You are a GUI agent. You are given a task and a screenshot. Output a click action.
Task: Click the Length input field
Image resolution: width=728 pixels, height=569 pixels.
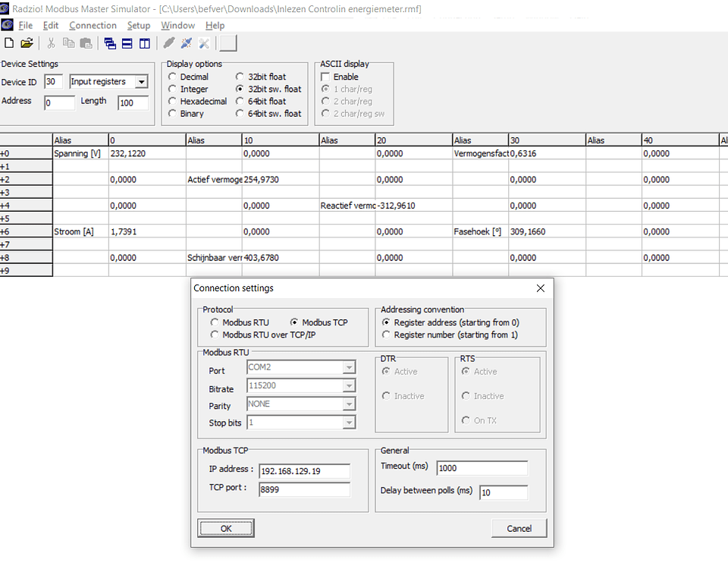click(x=133, y=102)
